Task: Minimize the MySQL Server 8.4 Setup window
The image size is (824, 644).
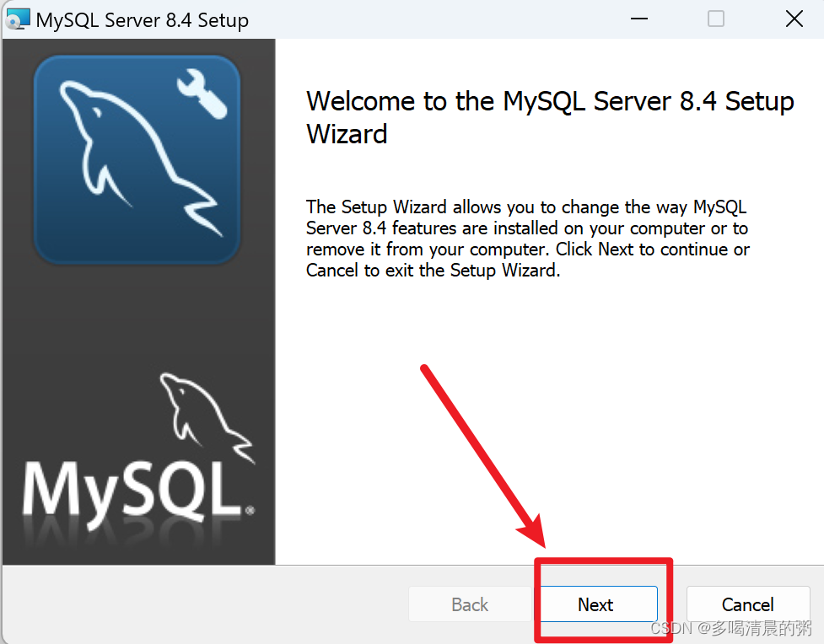Action: 639,19
